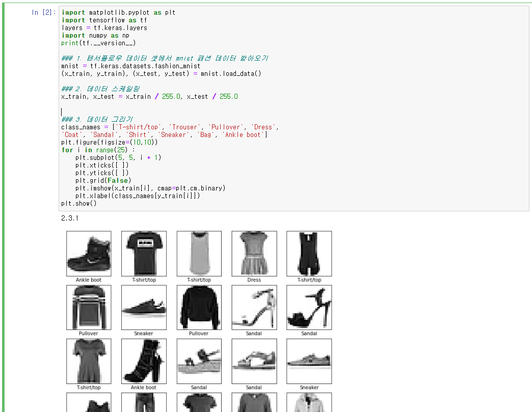The height and width of the screenshot is (412, 532).
Task: Click the dark buttoned sleeveless top image
Action: pyautogui.click(x=309, y=254)
